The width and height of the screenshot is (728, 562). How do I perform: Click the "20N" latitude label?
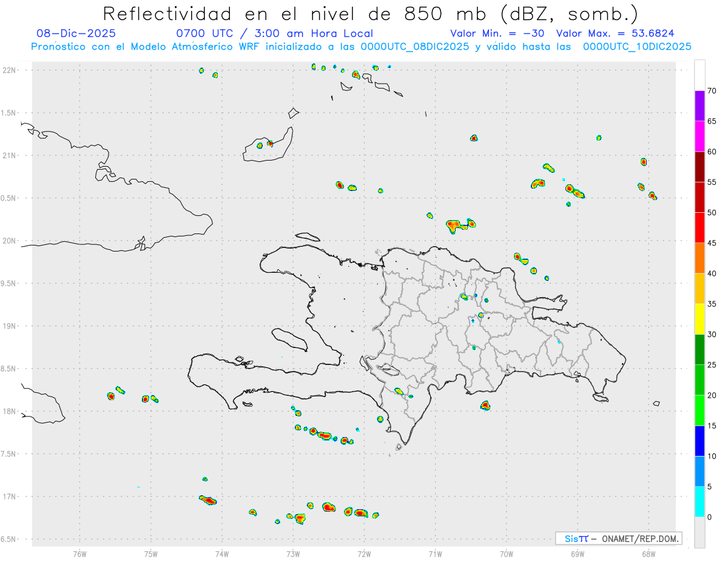tap(9, 241)
